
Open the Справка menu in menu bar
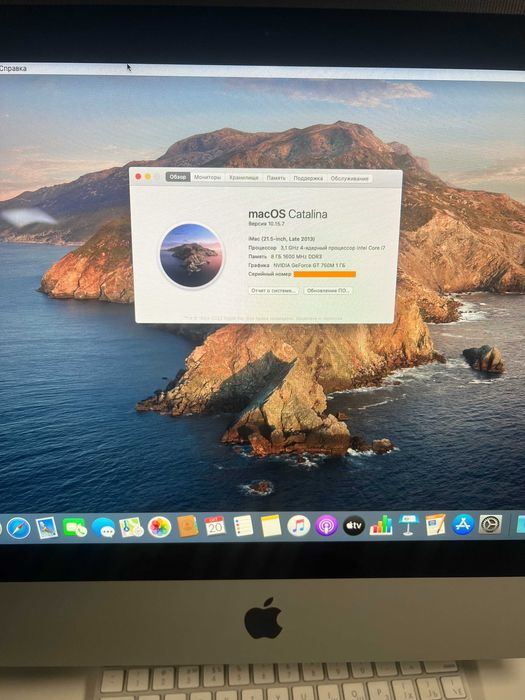tap(13, 68)
